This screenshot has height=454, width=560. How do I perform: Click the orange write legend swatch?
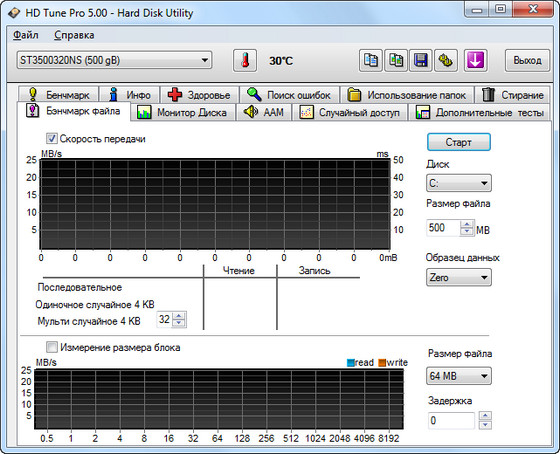(x=382, y=363)
